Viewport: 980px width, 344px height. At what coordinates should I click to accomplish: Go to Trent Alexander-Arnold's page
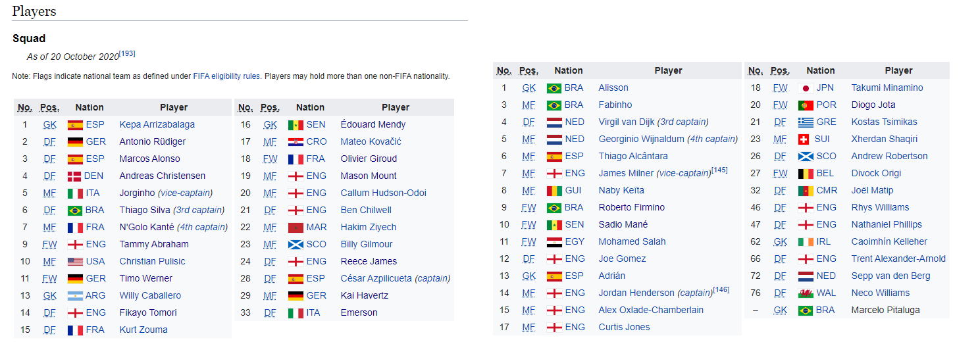(x=898, y=259)
